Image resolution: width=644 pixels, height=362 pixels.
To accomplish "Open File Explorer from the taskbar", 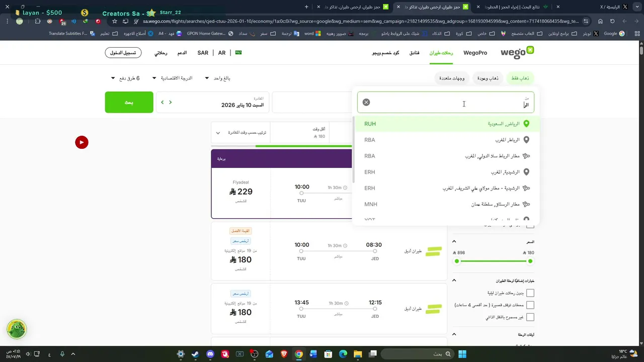I will point(357,354).
